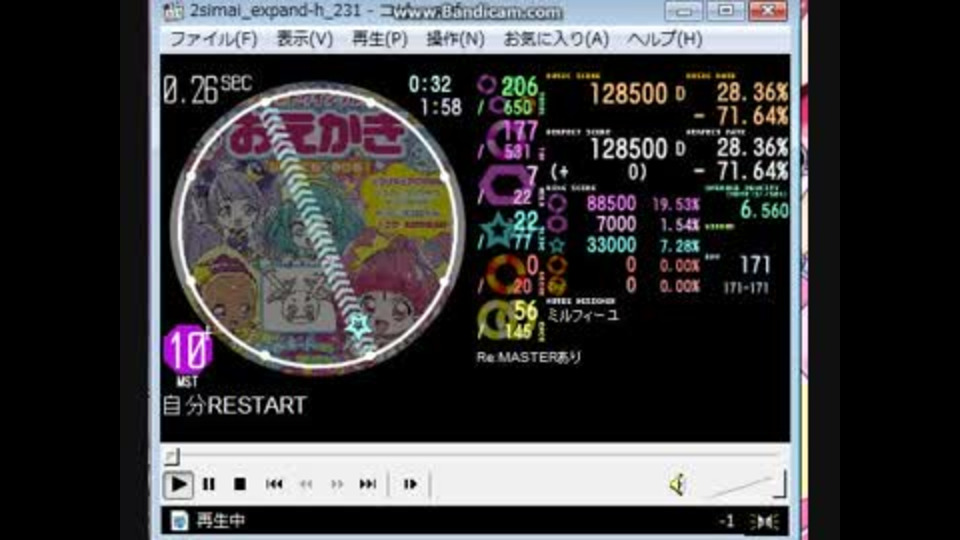Click the purple hexagon hold note icon
This screenshot has height=540, width=960.
tap(503, 186)
